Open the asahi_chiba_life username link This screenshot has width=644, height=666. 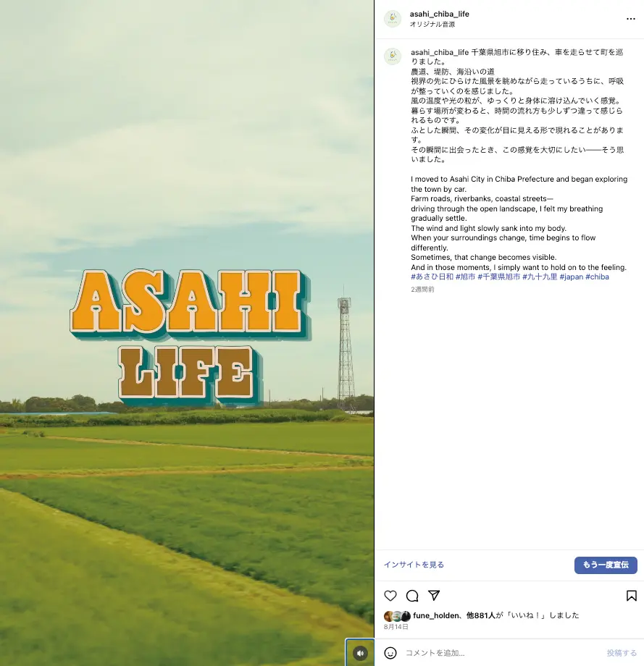click(x=439, y=13)
